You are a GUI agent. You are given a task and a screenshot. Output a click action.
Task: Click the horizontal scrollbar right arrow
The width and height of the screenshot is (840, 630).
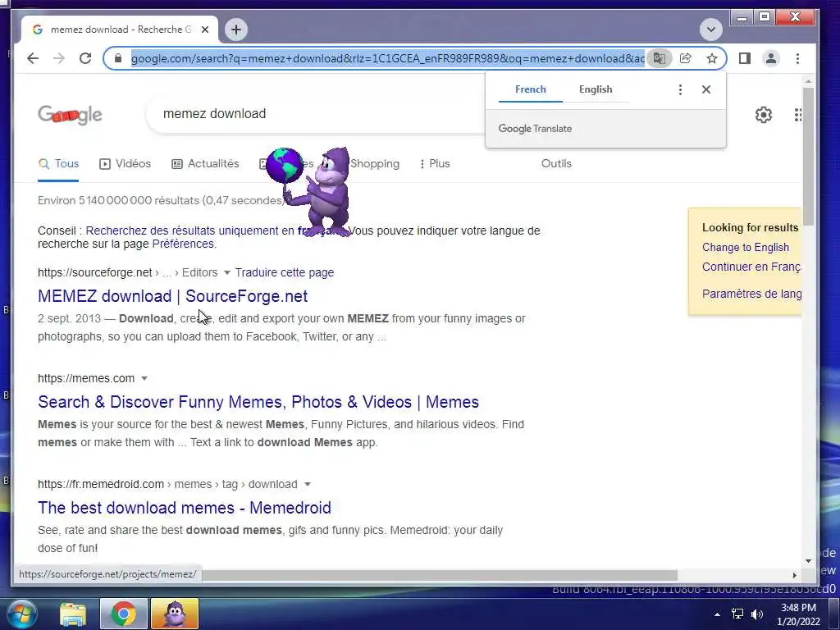[x=794, y=575]
